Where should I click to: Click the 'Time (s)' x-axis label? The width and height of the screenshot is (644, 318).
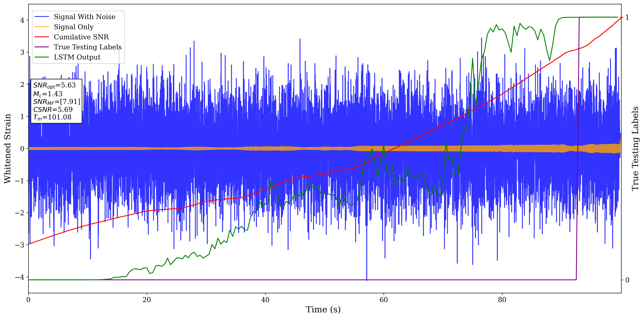pyautogui.click(x=323, y=309)
